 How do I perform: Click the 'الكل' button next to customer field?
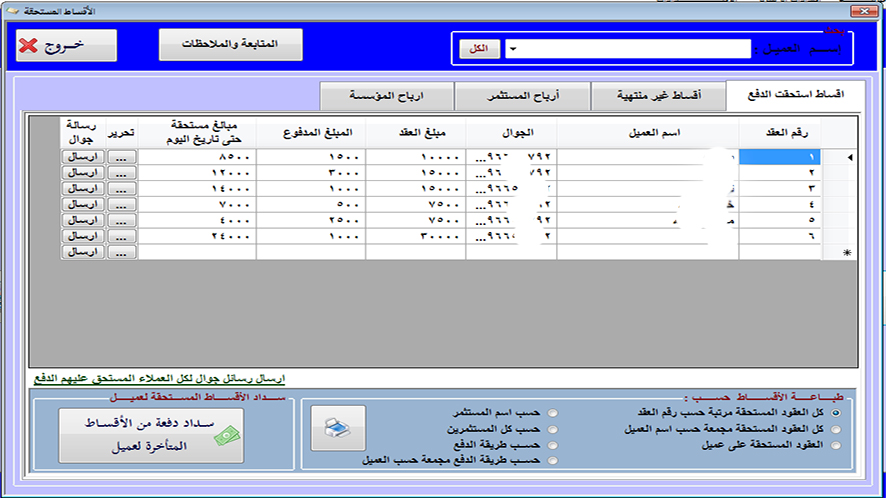[x=479, y=49]
